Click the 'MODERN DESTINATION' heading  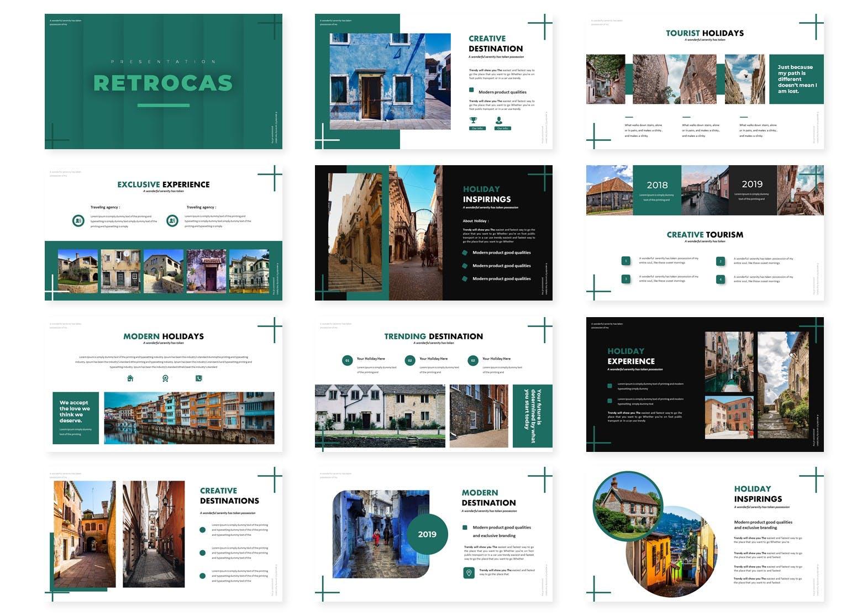tap(489, 498)
